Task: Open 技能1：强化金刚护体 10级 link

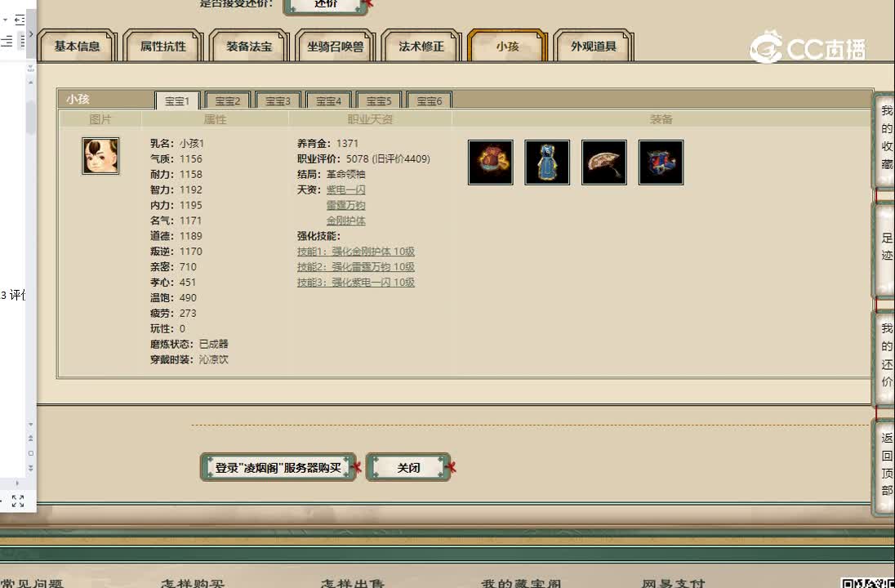Action: 355,252
